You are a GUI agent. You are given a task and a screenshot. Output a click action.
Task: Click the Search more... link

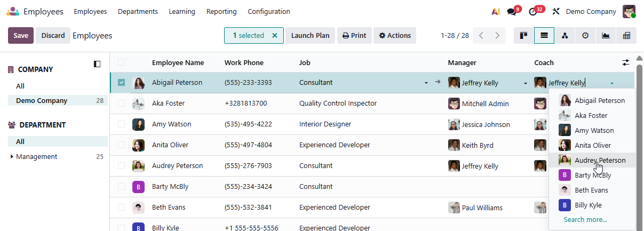point(585,219)
